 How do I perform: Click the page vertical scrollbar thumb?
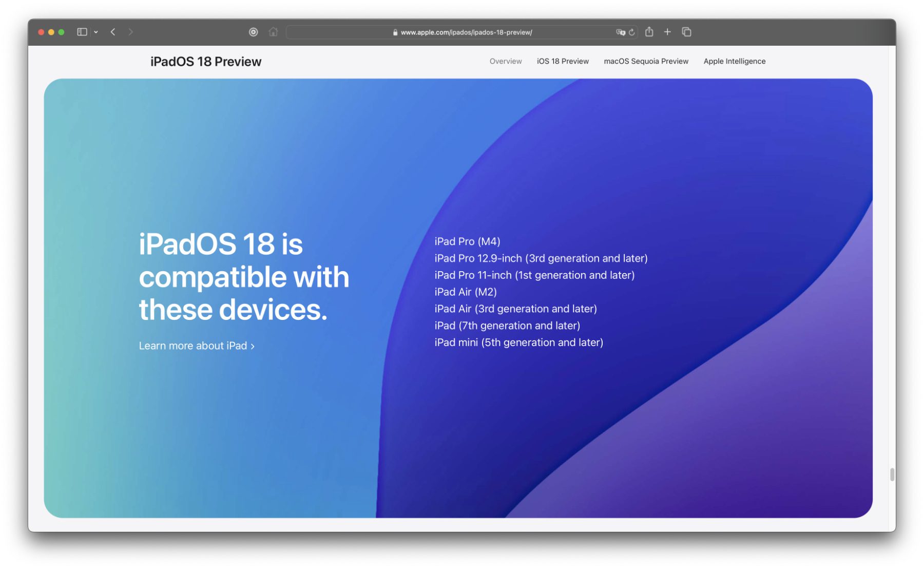click(x=892, y=475)
